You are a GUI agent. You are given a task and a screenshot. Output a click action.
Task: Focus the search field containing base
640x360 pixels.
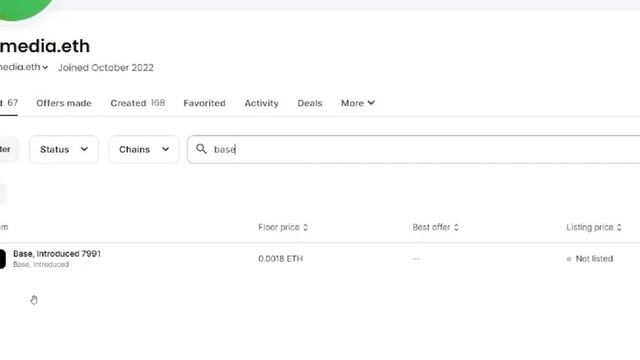tap(413, 149)
